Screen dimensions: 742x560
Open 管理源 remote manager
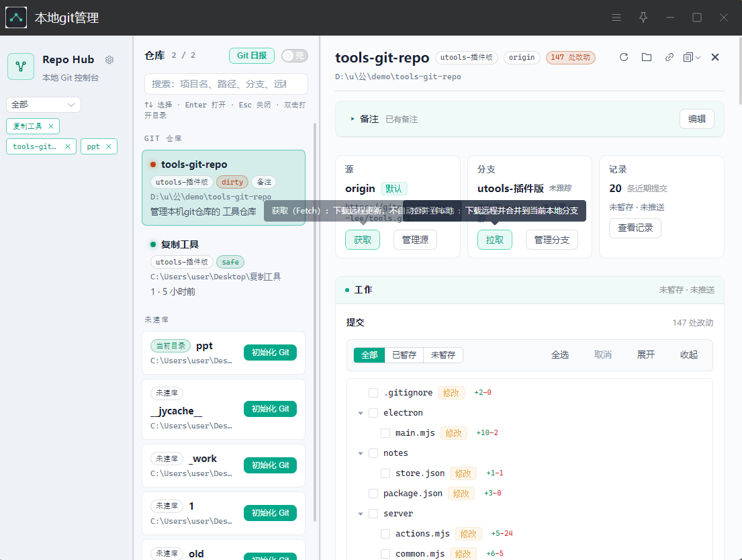click(x=415, y=240)
